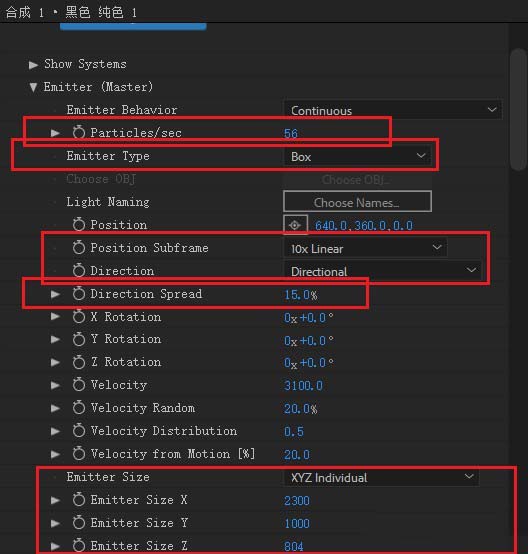Image resolution: width=528 pixels, height=554 pixels.
Task: Open the Emitter Size XYZ Individual dropdown
Action: 381,477
